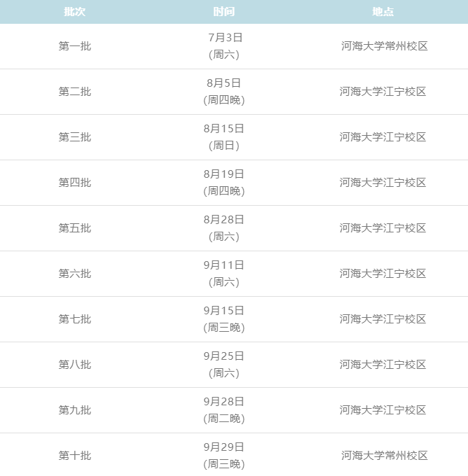Select the 第二批 batch cell
468x476 pixels.
coord(74,92)
